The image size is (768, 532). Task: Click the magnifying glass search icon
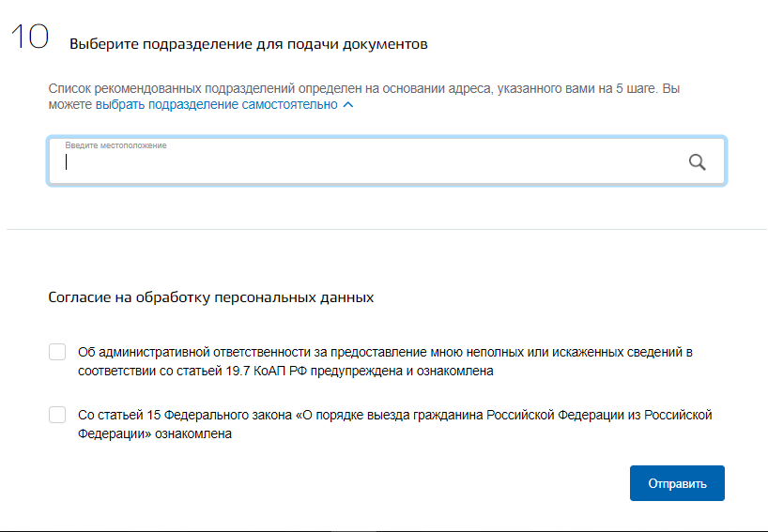coord(697,162)
